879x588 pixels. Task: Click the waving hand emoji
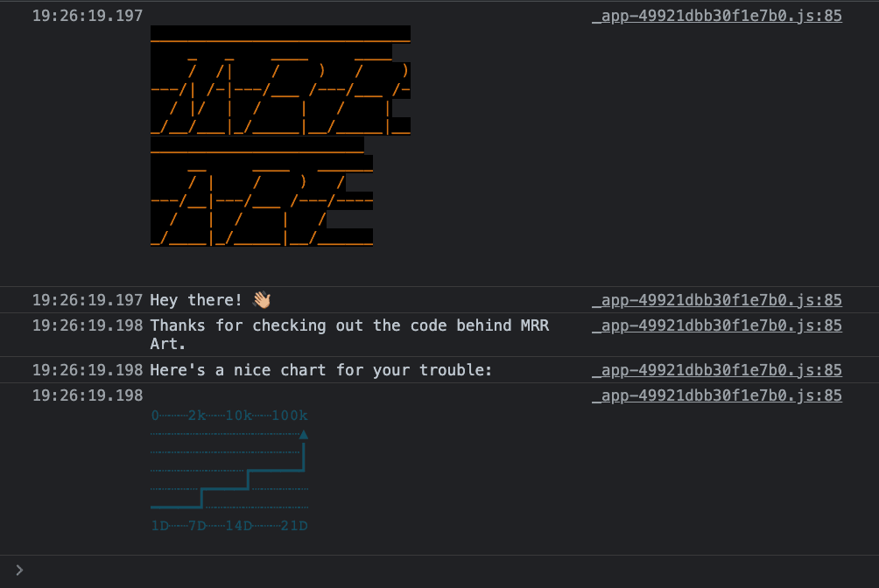261,299
